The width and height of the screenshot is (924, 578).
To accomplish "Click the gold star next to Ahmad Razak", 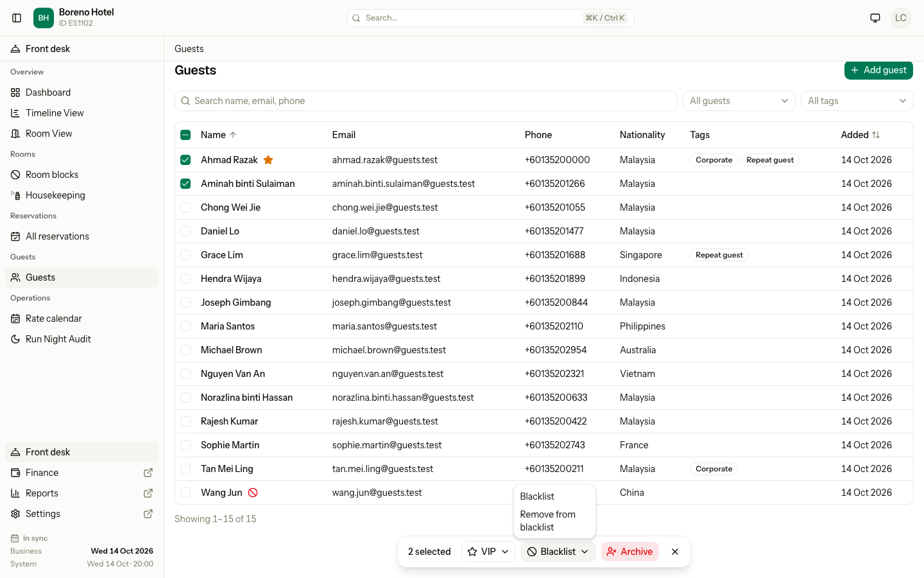I will [268, 160].
